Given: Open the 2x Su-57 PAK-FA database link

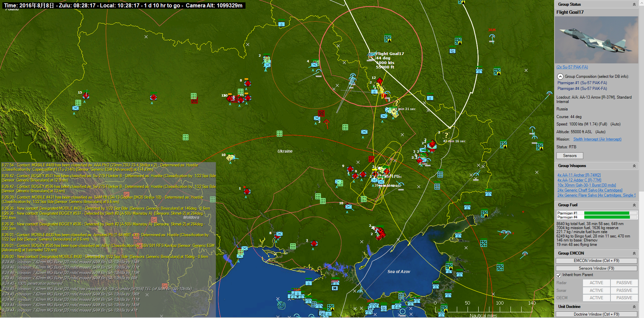Looking at the screenshot, I should point(572,67).
